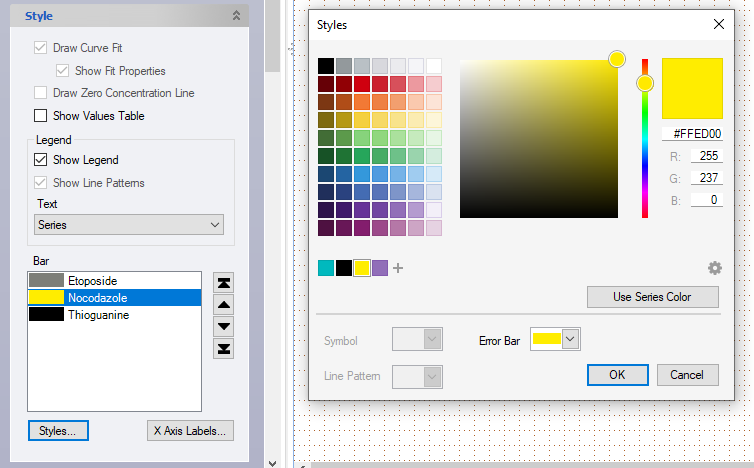This screenshot has height=468, width=754.
Task: Move bar to top using first arrow icon
Action: 224,282
